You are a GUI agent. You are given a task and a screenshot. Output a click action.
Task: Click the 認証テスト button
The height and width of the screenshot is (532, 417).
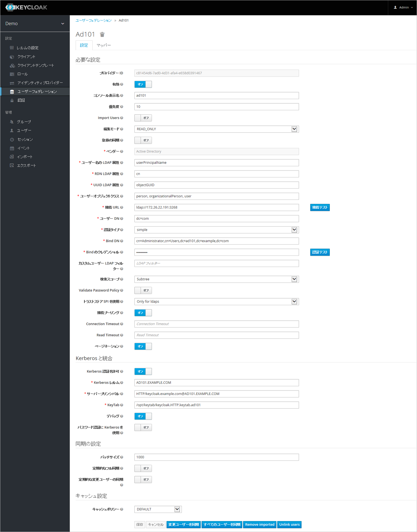(x=320, y=252)
